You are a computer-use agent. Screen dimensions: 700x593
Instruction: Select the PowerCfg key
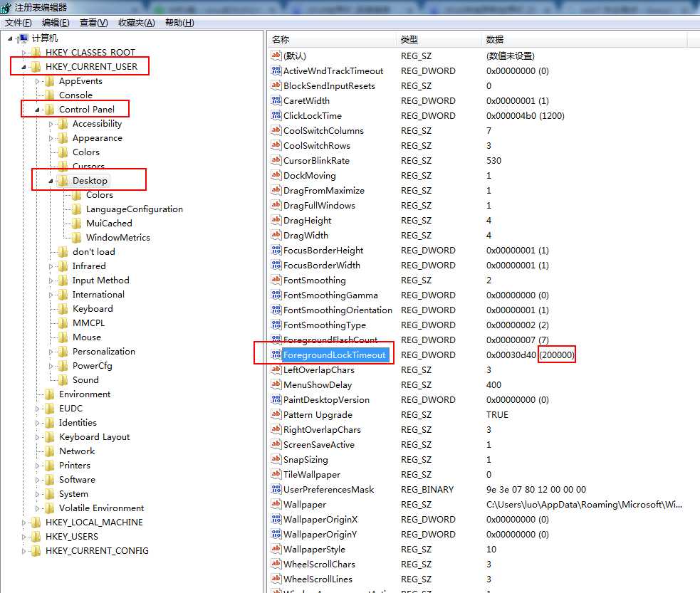tap(93, 366)
